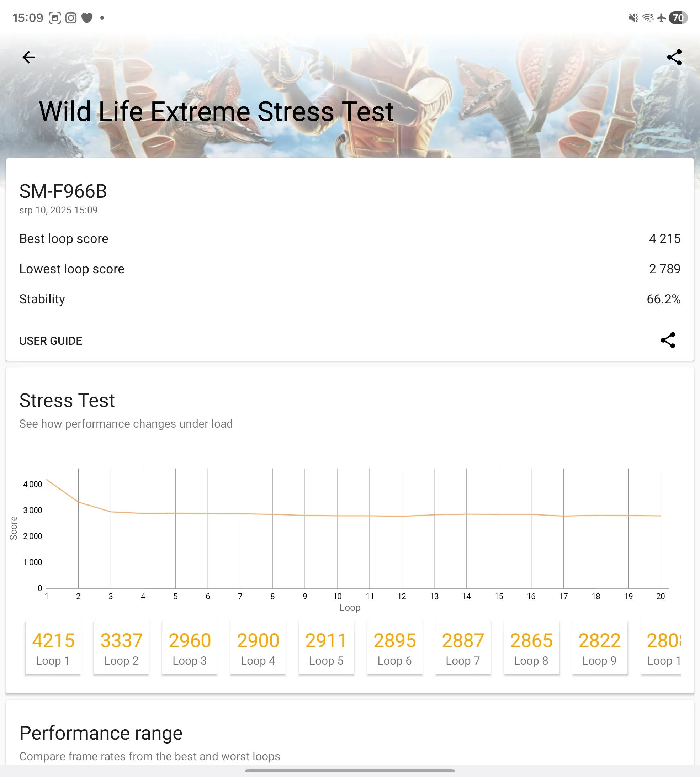Open the USER GUIDE link
This screenshot has width=700, height=777.
click(x=51, y=341)
